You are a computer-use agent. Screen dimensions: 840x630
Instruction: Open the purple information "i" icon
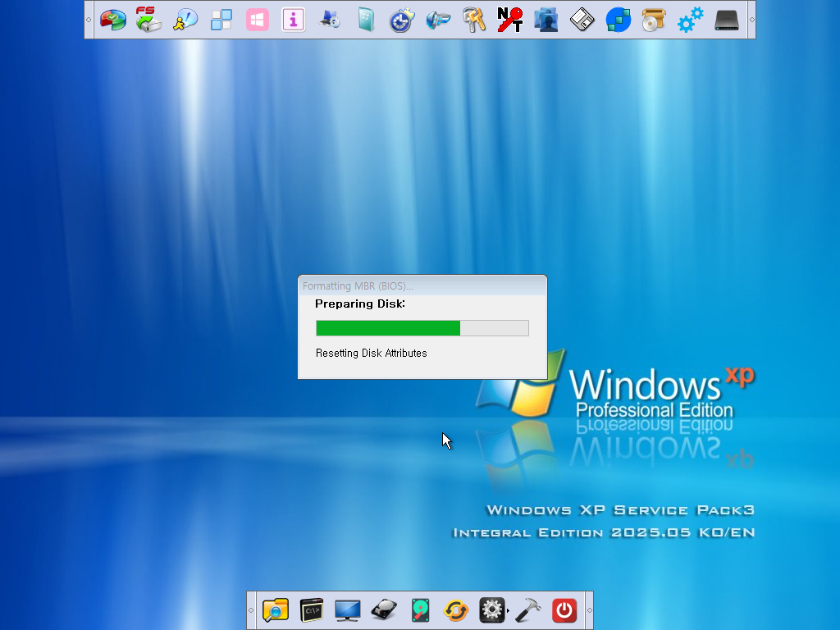294,20
